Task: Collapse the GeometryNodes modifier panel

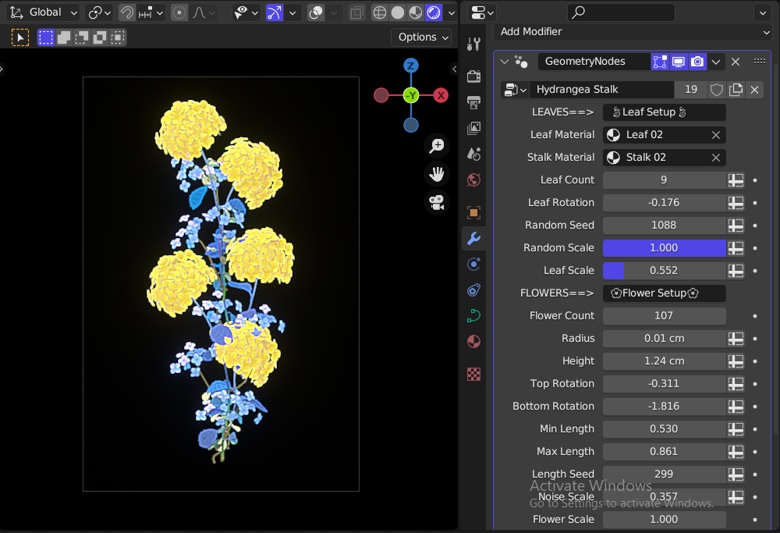Action: pos(505,62)
